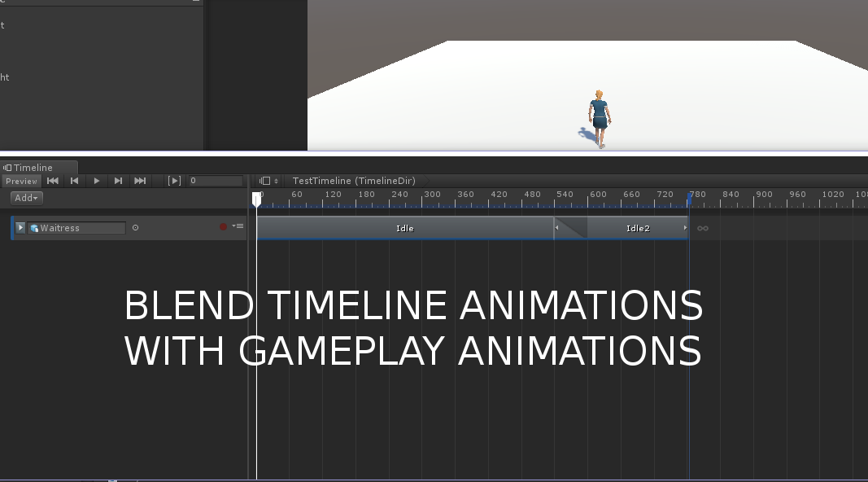Click the timeline playhead marker

(x=256, y=197)
